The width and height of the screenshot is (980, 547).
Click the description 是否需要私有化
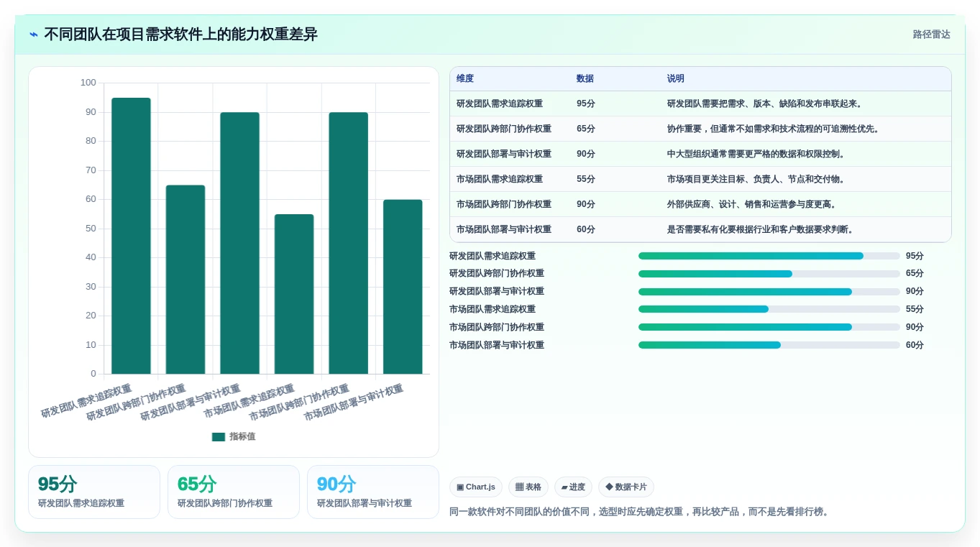pos(761,229)
